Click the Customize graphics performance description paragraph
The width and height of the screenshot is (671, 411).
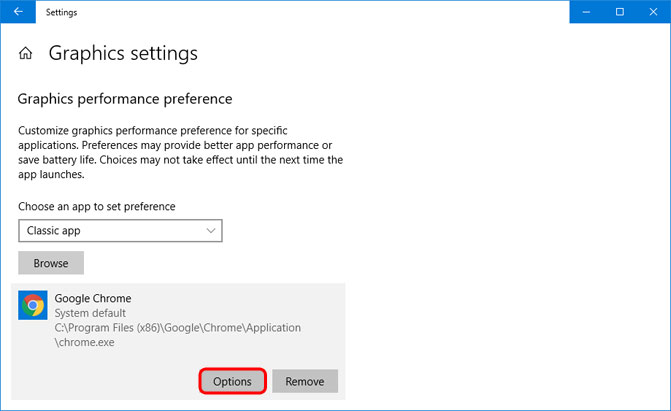coord(180,152)
